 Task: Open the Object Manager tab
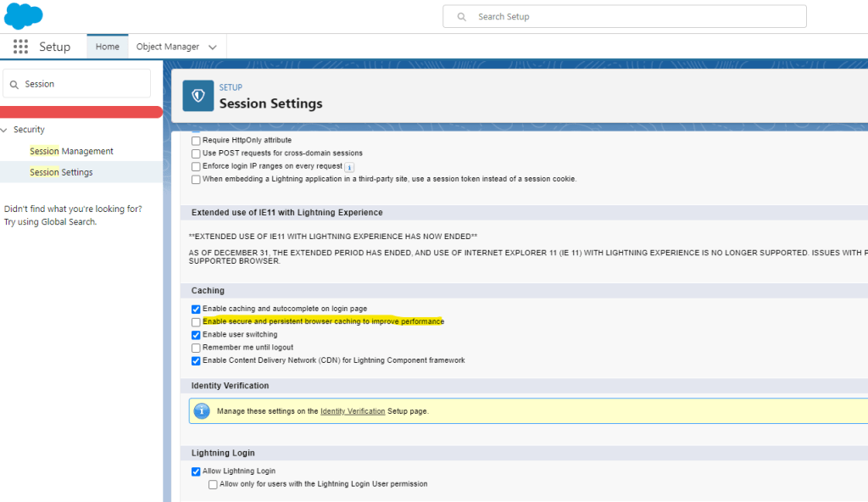point(168,47)
